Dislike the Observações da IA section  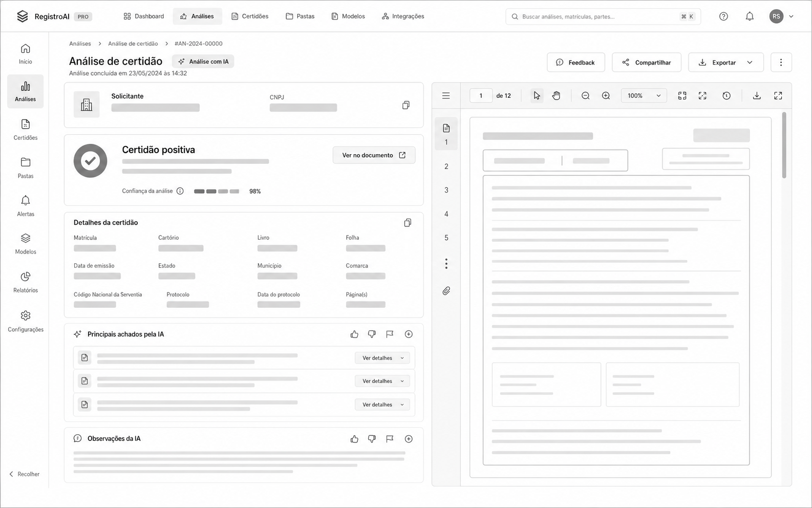click(x=372, y=439)
